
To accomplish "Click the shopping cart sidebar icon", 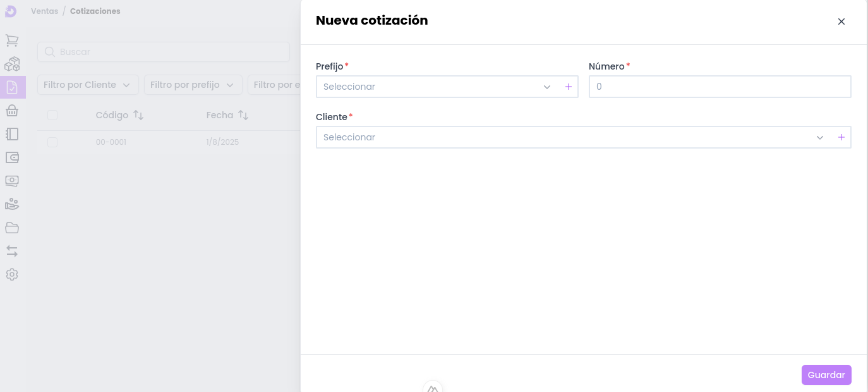I will click(x=12, y=40).
